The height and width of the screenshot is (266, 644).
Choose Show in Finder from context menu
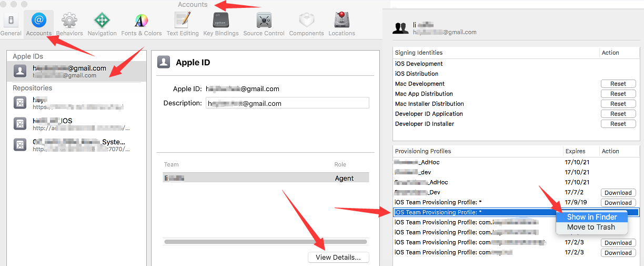click(592, 217)
